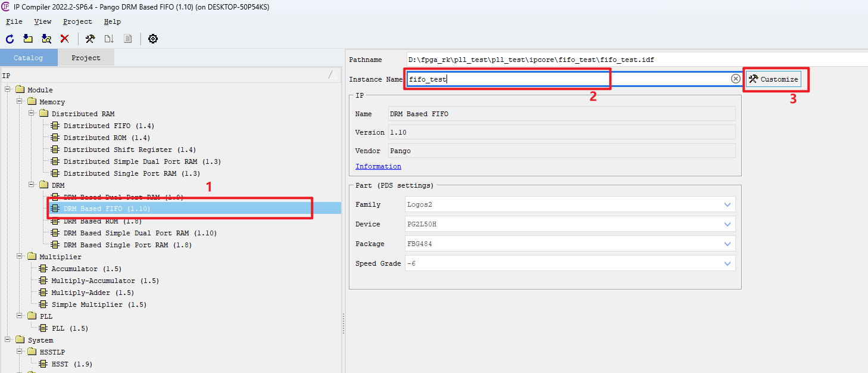
Task: Launch customization via the hammer-wrench toolbar icon
Action: 90,39
